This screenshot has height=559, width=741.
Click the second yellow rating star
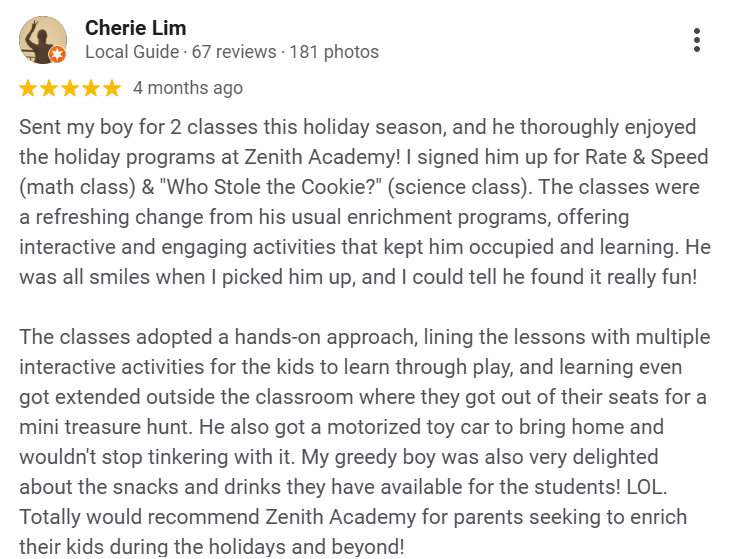49,88
